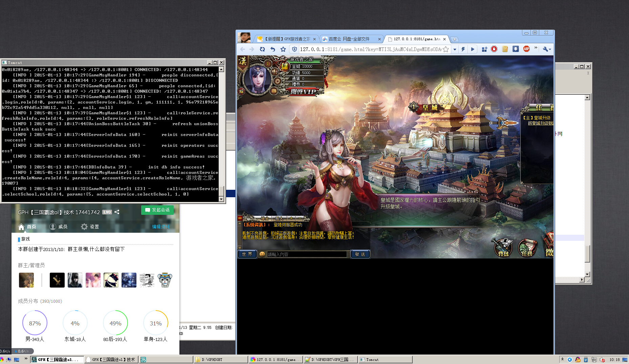Screen dimensions: 629x364
Task: Click the AdBlock Plus ABP extension icon
Action: tap(526, 49)
